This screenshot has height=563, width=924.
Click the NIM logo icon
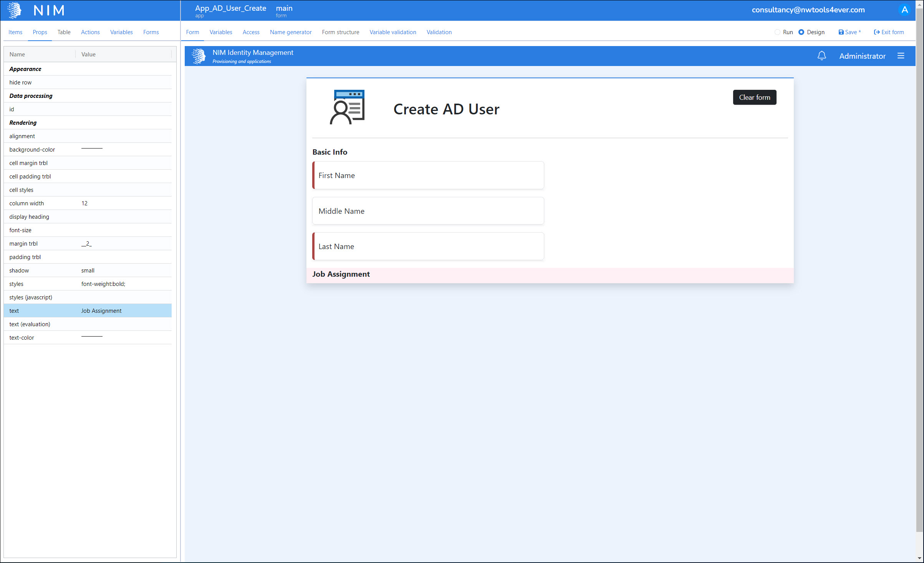(15, 10)
